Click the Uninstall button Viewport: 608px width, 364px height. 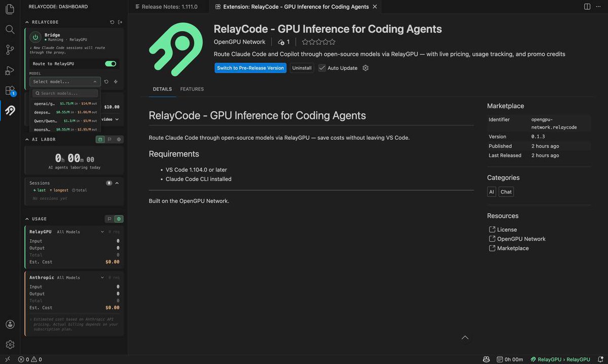click(302, 68)
